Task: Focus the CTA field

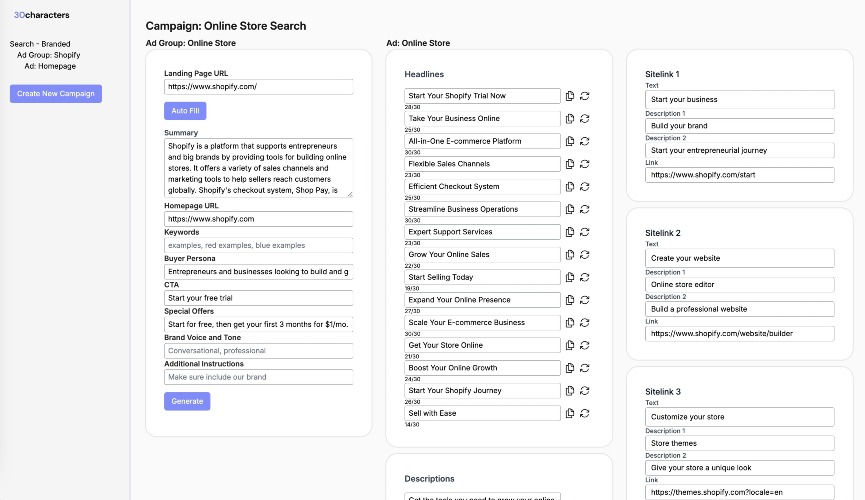Action: click(258, 298)
